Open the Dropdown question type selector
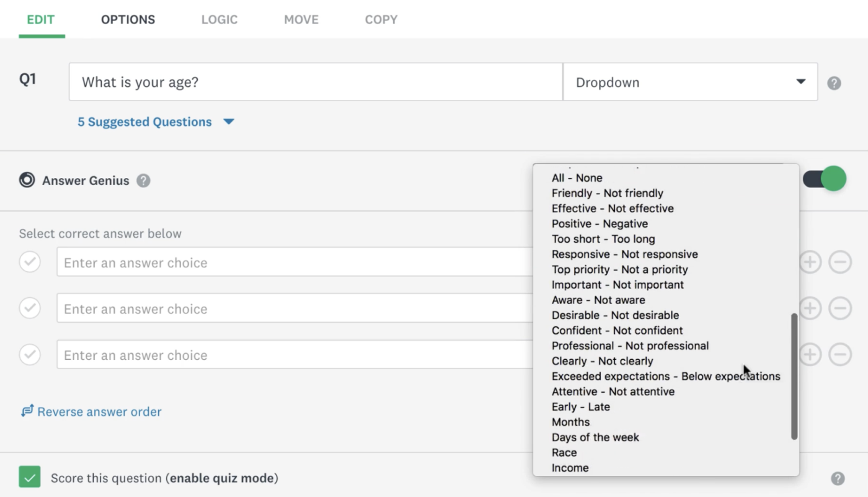 pyautogui.click(x=690, y=82)
